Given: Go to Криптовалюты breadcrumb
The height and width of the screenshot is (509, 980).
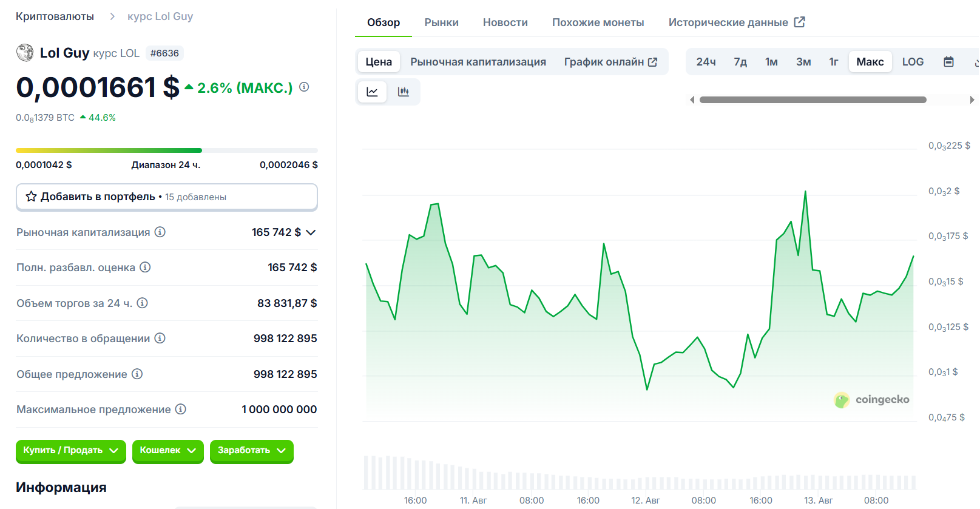Looking at the screenshot, I should tap(55, 16).
